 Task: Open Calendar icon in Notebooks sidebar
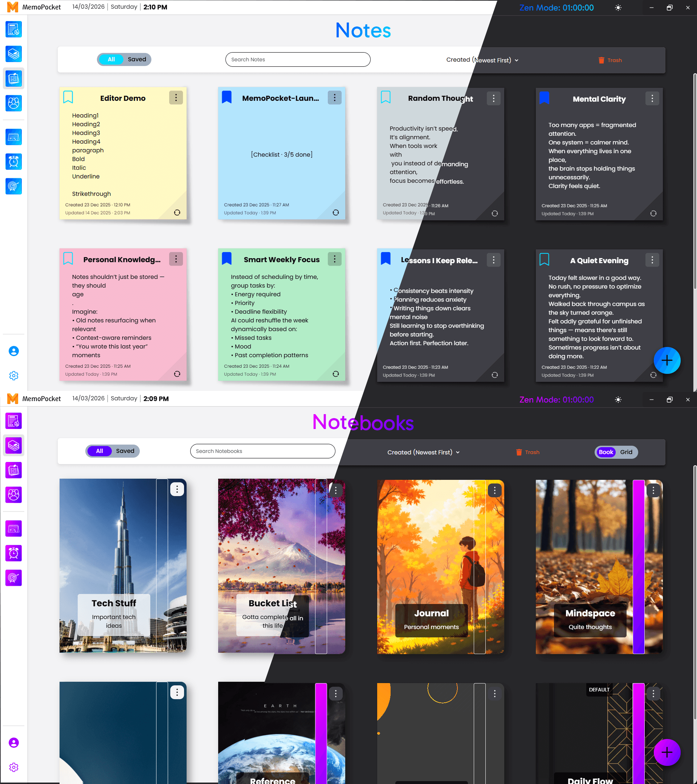[14, 528]
